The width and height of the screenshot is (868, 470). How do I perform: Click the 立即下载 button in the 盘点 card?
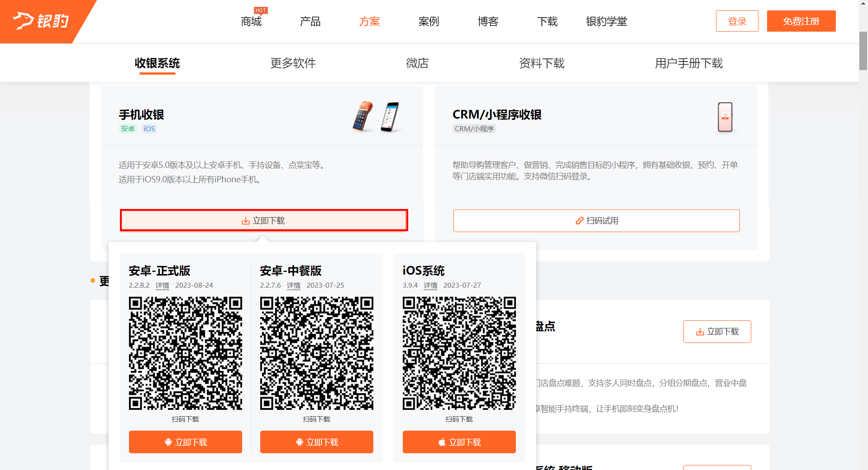click(x=717, y=332)
